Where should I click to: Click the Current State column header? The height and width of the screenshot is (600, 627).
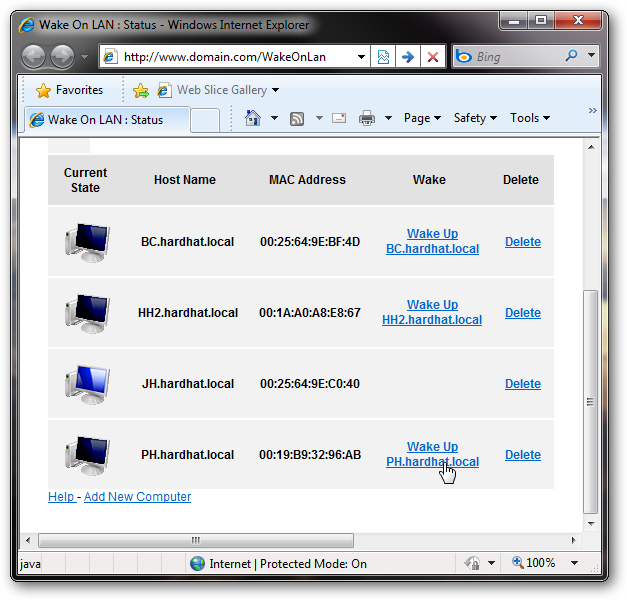click(x=85, y=180)
